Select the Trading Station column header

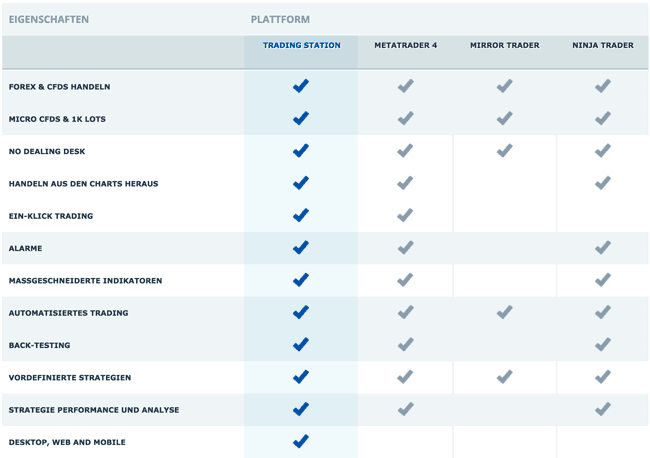tap(302, 45)
